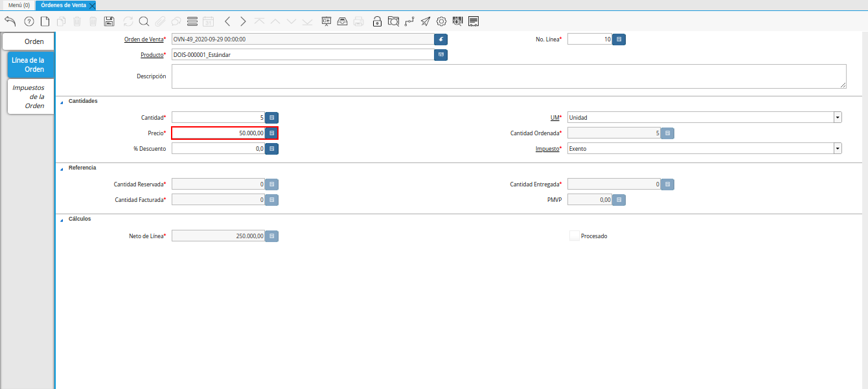The width and height of the screenshot is (868, 389).
Task: Click the paper plane request icon
Action: point(425,21)
